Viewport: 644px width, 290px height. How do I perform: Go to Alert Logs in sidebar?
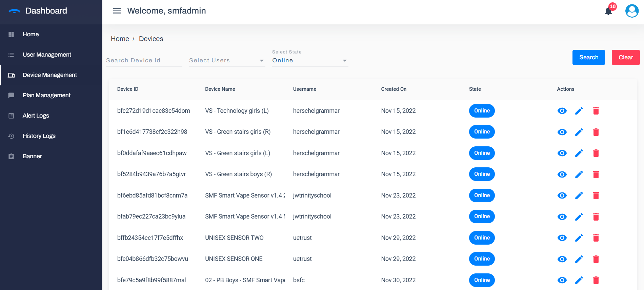(36, 116)
